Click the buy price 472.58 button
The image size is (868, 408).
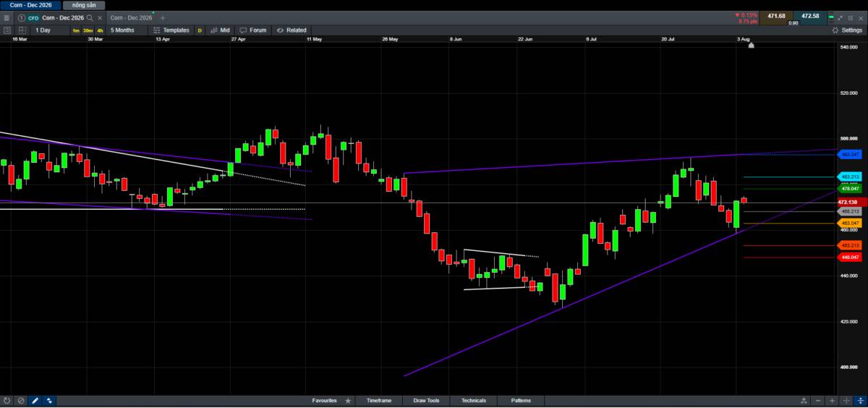[810, 17]
